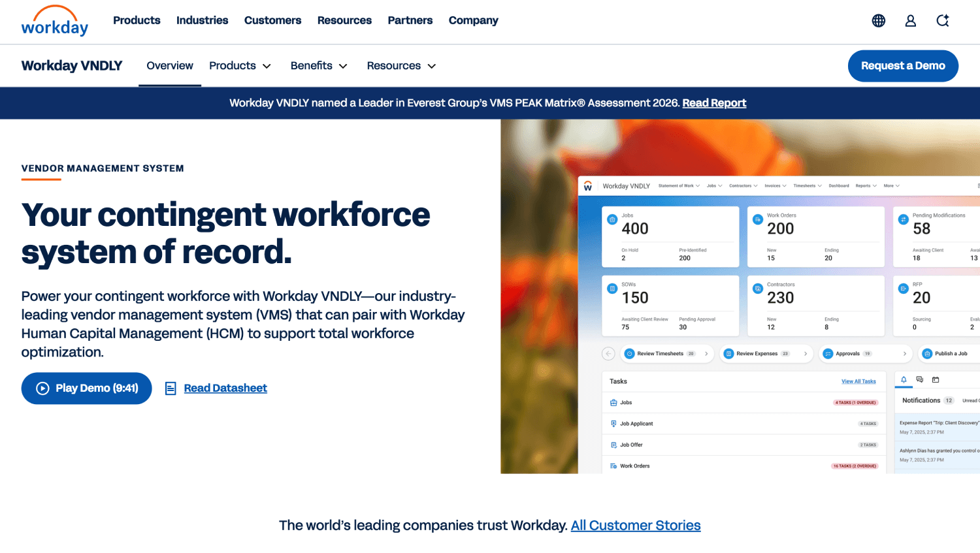Click the icon on the SOWs 150 card
The height and width of the screenshot is (553, 980).
click(612, 289)
